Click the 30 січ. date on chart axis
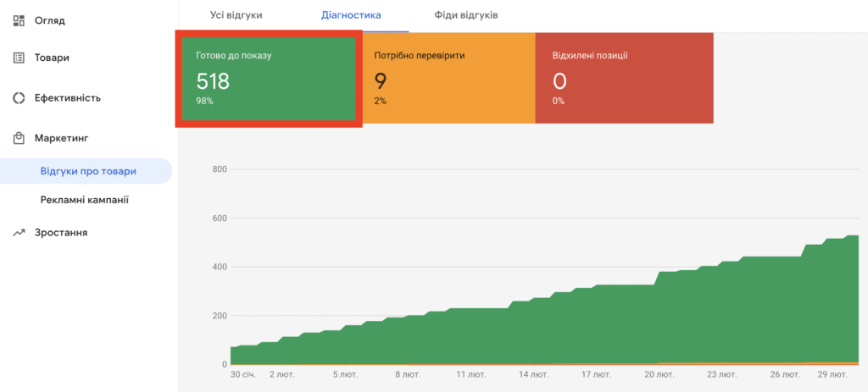The height and width of the screenshot is (392, 868). 243,375
